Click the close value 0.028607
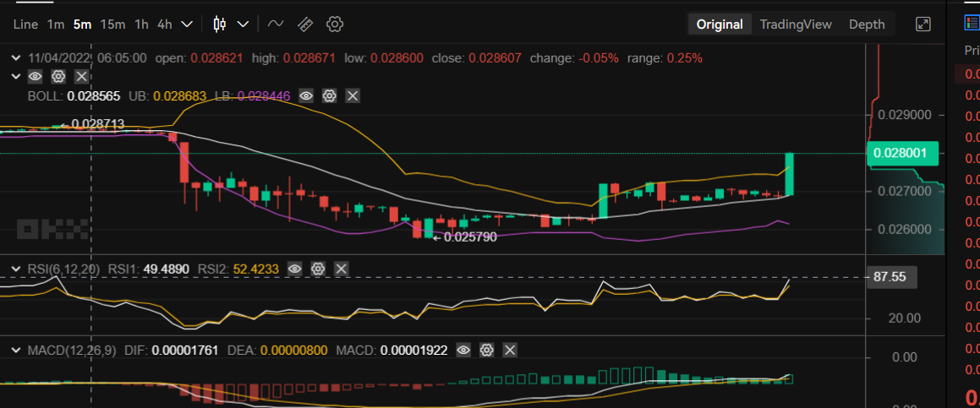Image resolution: width=980 pixels, height=408 pixels. (x=496, y=58)
